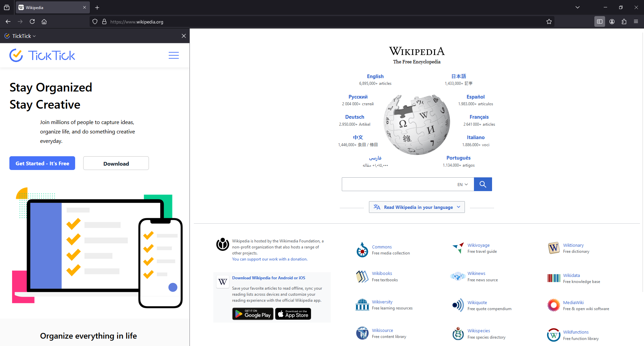The height and width of the screenshot is (346, 644).
Task: Open a new browser tab
Action: tap(97, 7)
